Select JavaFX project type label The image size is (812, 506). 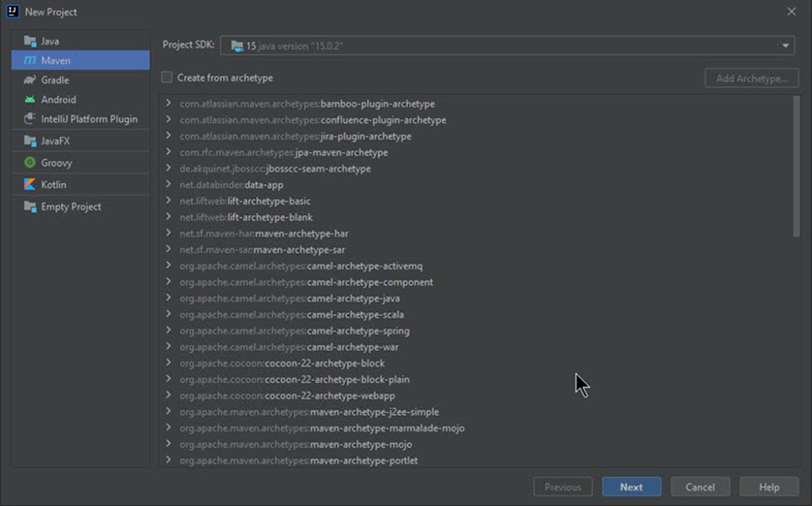click(55, 141)
